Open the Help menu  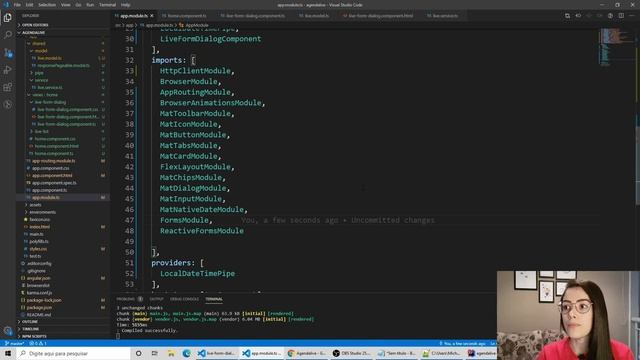point(125,5)
